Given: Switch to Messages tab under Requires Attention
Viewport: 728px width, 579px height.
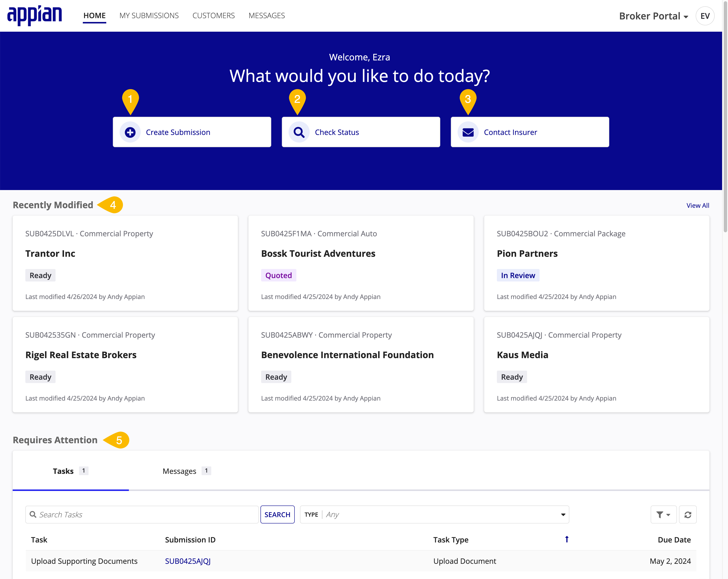Looking at the screenshot, I should pos(187,471).
